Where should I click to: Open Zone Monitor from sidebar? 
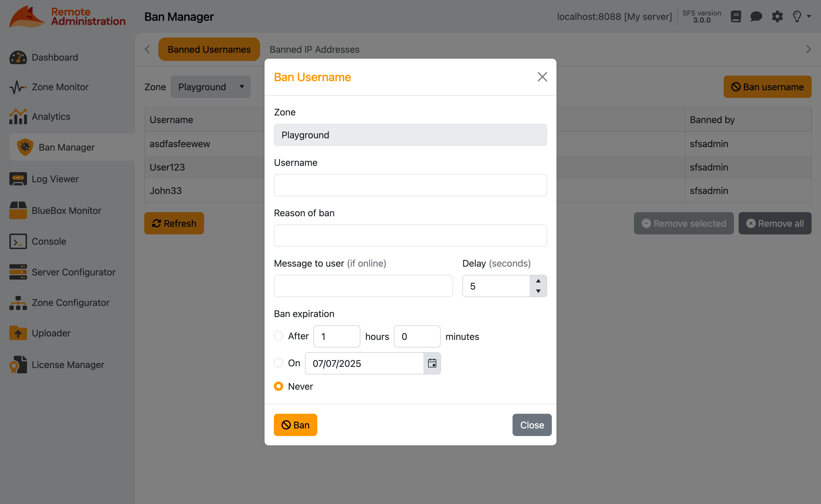[60, 87]
